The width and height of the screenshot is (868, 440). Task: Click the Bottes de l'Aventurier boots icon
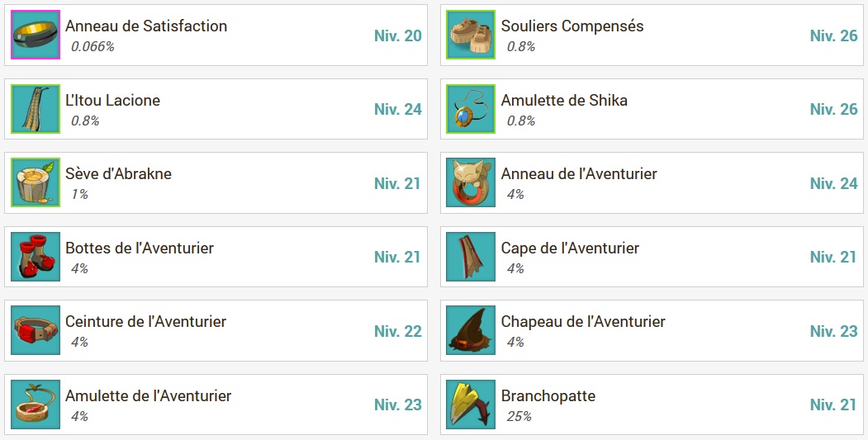(x=36, y=257)
